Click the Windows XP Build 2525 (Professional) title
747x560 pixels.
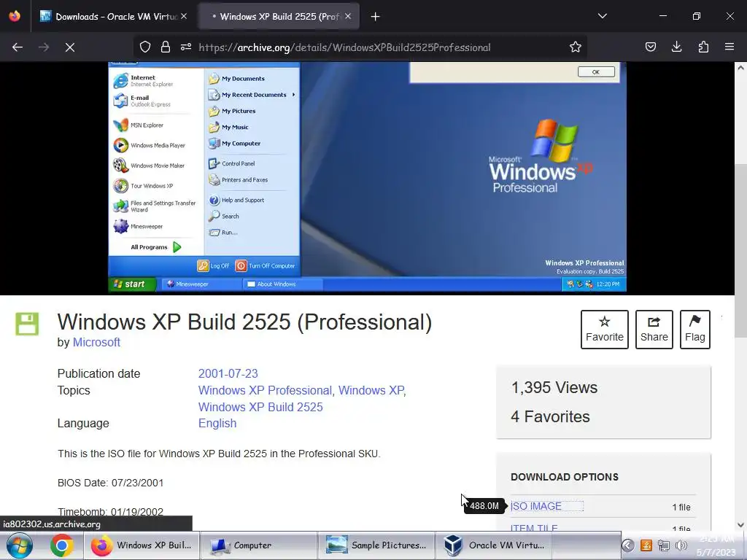click(244, 322)
